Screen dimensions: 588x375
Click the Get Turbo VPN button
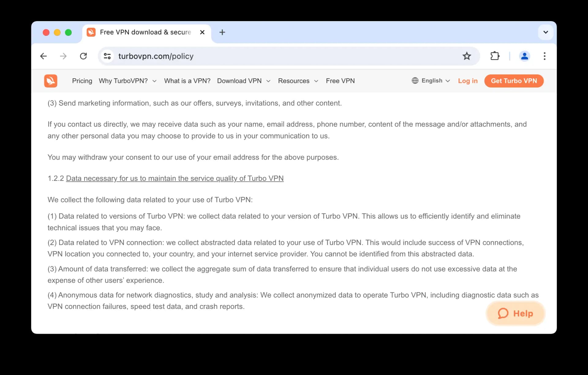[514, 81]
